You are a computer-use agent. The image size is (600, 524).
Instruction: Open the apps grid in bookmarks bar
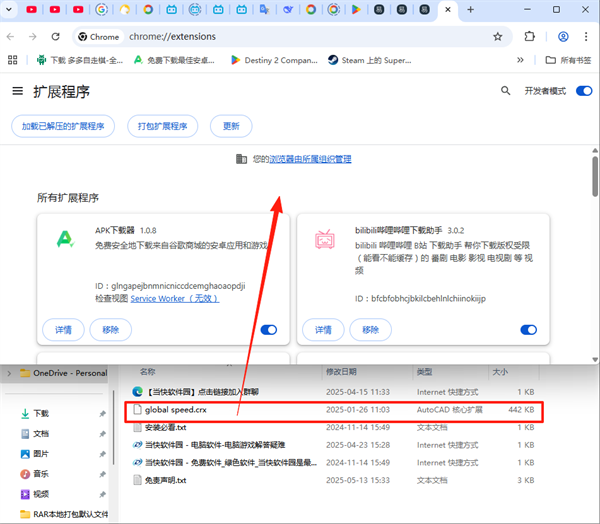15,61
